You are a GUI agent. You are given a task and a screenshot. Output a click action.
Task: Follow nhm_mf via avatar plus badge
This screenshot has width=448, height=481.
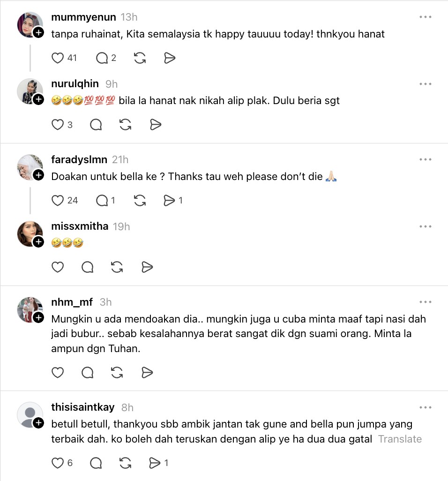[39, 317]
